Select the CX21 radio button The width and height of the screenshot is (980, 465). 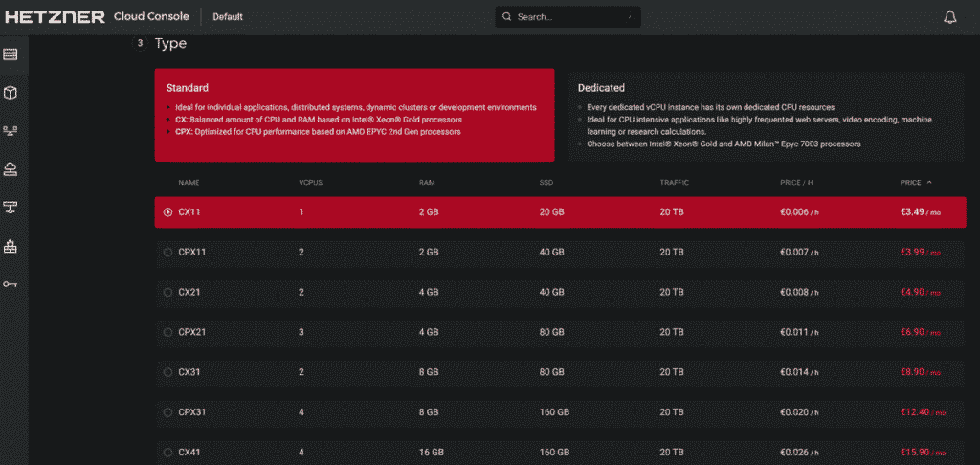click(167, 293)
